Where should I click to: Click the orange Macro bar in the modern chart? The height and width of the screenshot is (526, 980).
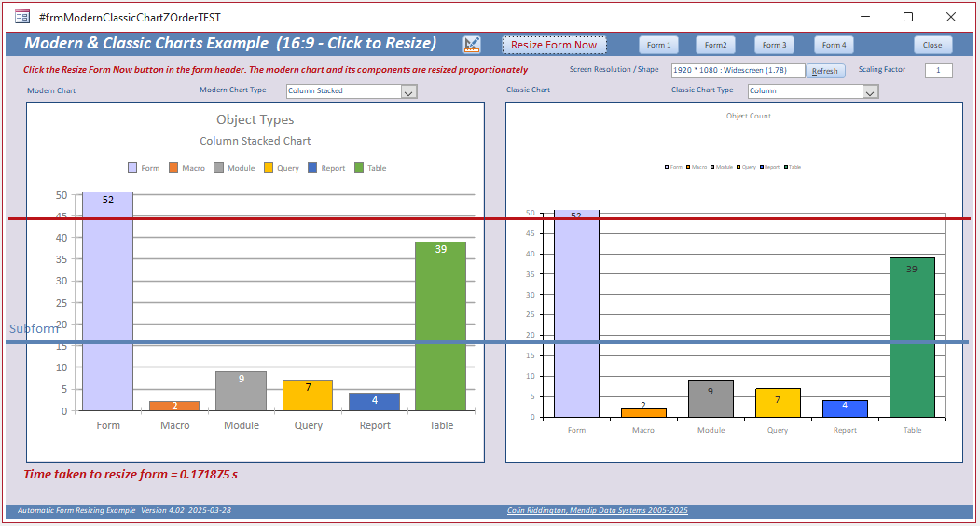[174, 407]
